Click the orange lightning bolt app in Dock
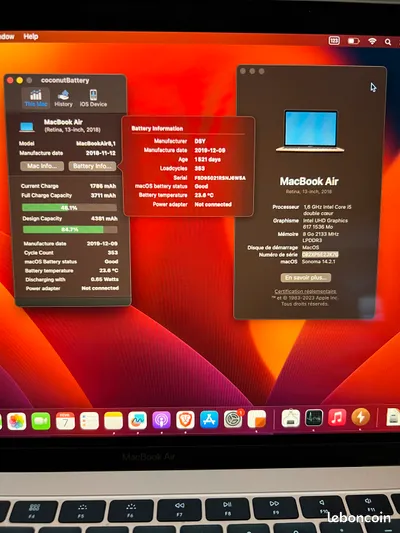The height and width of the screenshot is (533, 400). 361,417
